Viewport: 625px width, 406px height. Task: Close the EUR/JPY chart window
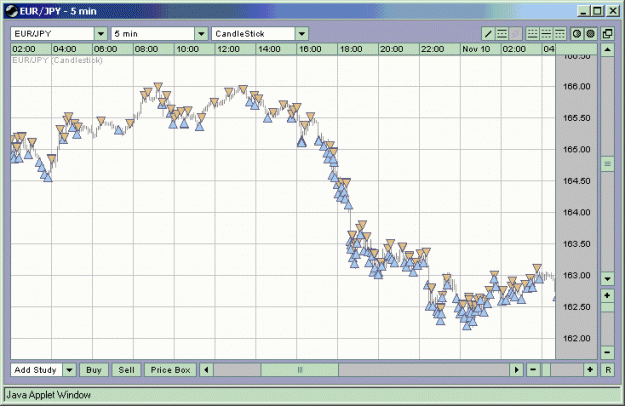point(613,11)
